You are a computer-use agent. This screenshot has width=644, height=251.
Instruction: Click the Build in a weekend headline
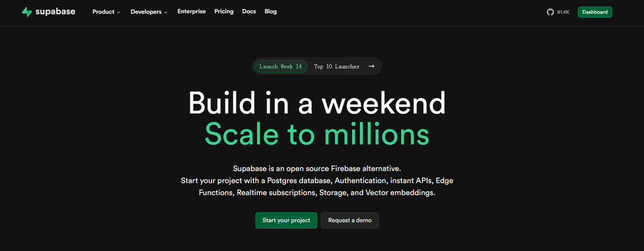(x=317, y=103)
